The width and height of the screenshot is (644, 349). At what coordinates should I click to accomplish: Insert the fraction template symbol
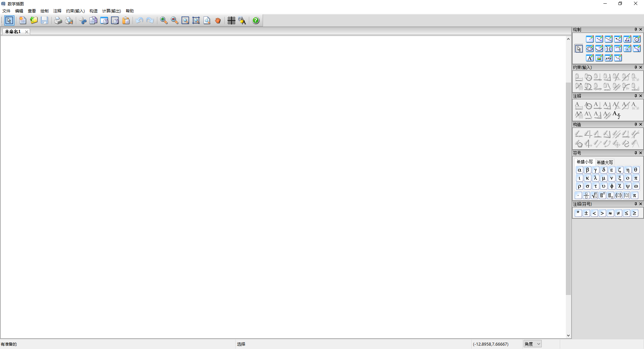(x=586, y=195)
